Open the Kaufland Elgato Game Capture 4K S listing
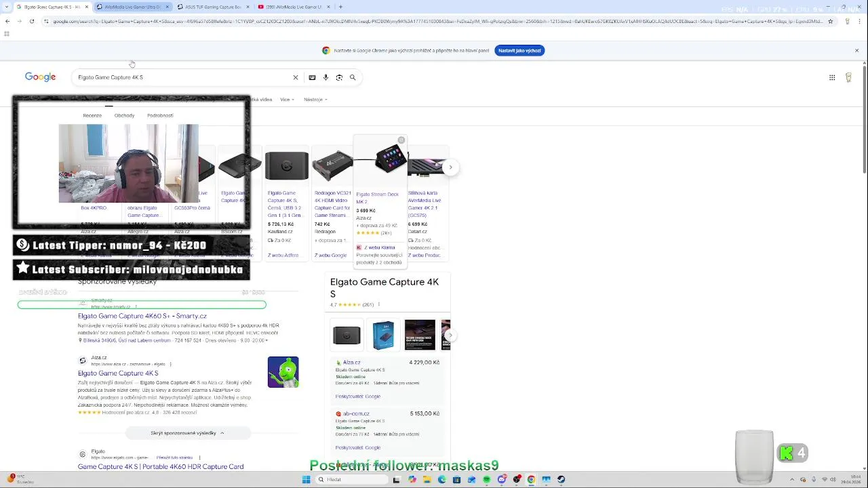The width and height of the screenshot is (868, 488). [287, 204]
